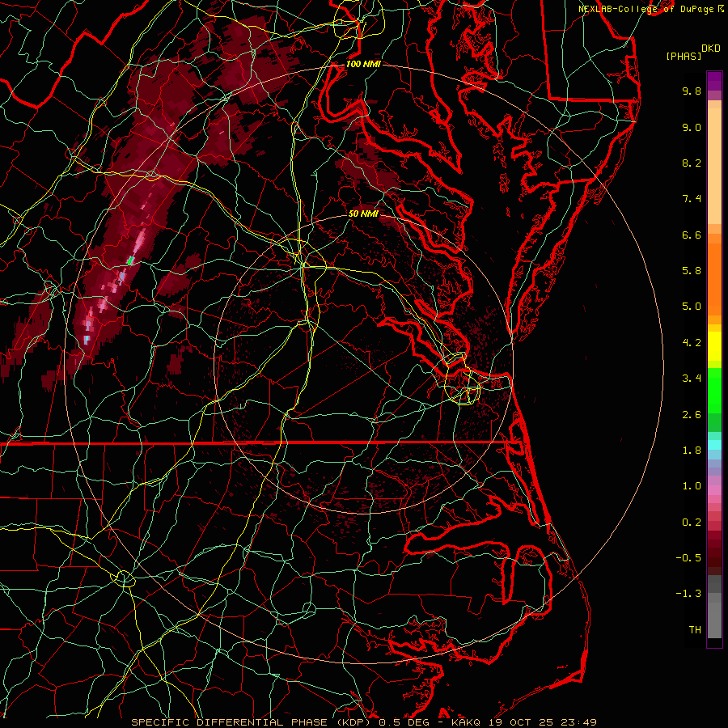Click the -0.5 scale value
Viewport: 728px width, 728px height.
688,558
